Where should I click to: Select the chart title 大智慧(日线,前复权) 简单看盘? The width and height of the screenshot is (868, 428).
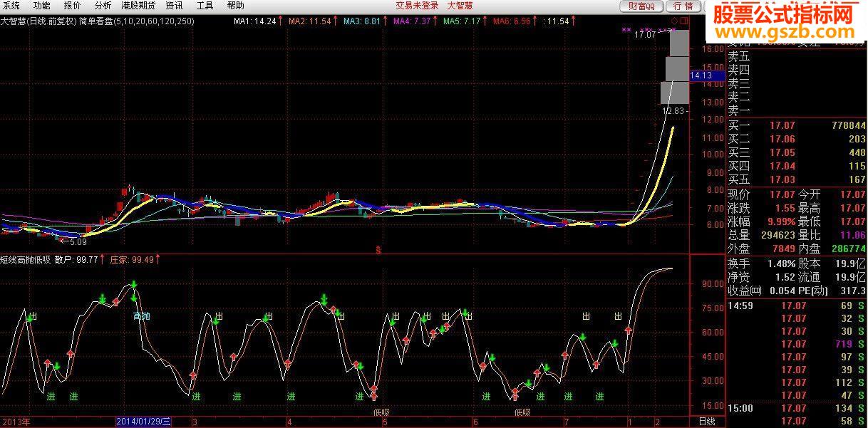[98, 21]
